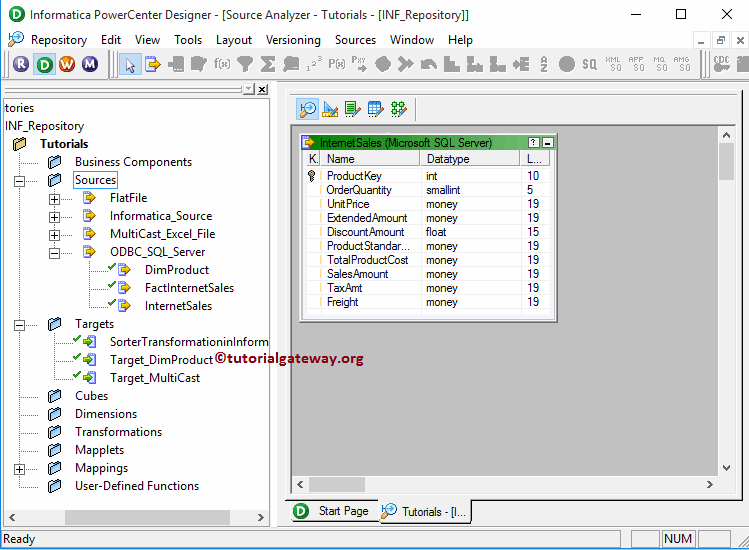The height and width of the screenshot is (550, 749).
Task: Select FactInternetSales in the tree
Action: 189,288
